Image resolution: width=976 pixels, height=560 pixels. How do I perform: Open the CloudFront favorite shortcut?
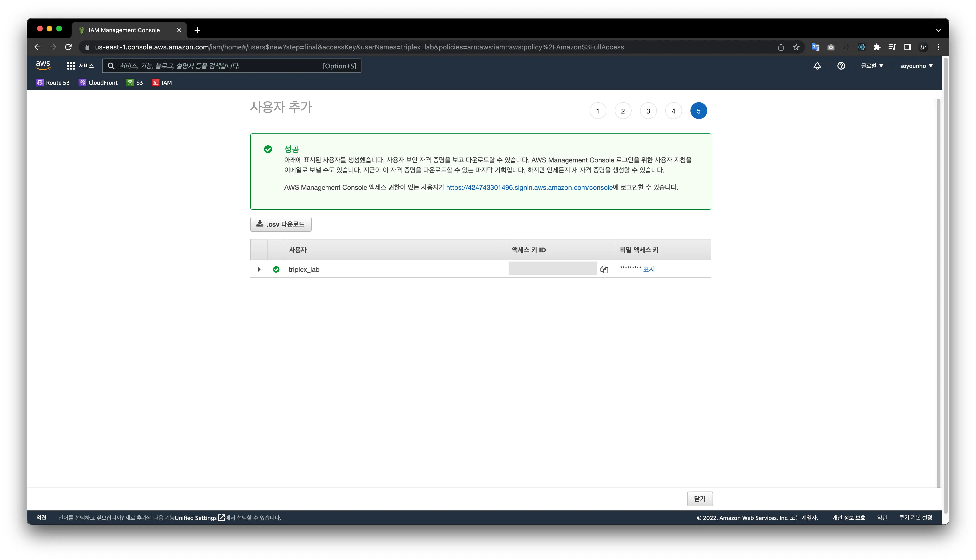tap(98, 83)
